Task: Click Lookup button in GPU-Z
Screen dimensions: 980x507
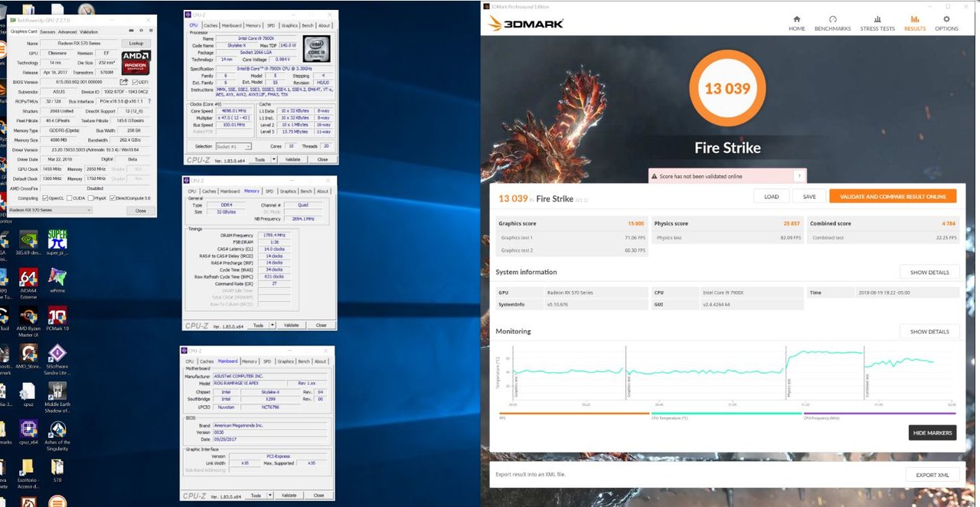Action: (x=136, y=44)
